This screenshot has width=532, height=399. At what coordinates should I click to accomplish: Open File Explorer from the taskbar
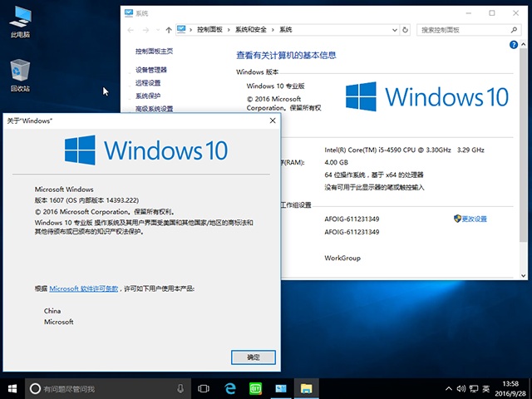coord(306,388)
